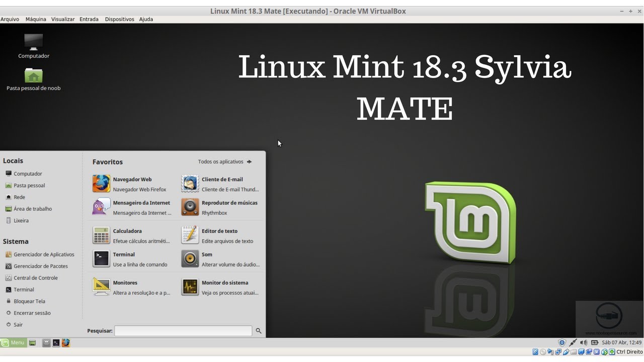Open Som volume settings

click(x=220, y=259)
